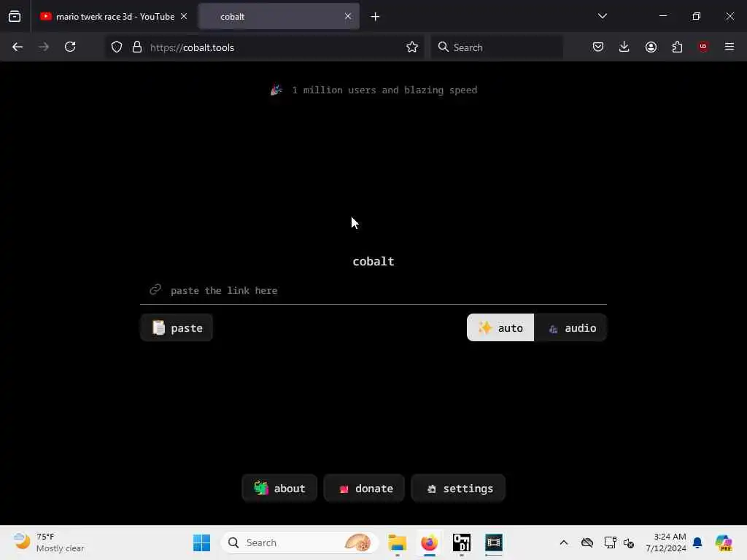Expand the list all tabs dropdown

pos(602,16)
